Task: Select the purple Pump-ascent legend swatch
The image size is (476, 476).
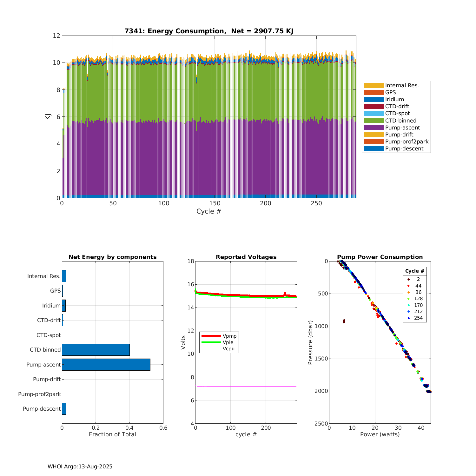Action: 374,128
